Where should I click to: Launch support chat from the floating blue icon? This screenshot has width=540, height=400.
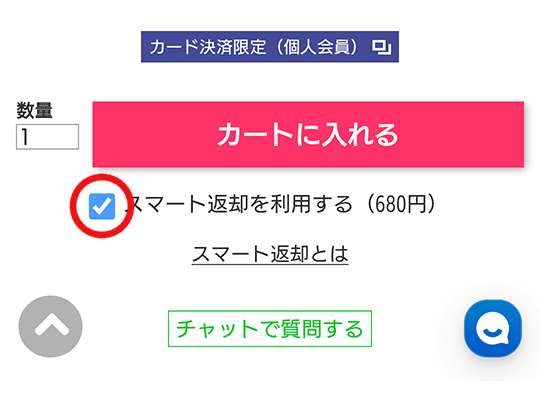[x=493, y=328]
